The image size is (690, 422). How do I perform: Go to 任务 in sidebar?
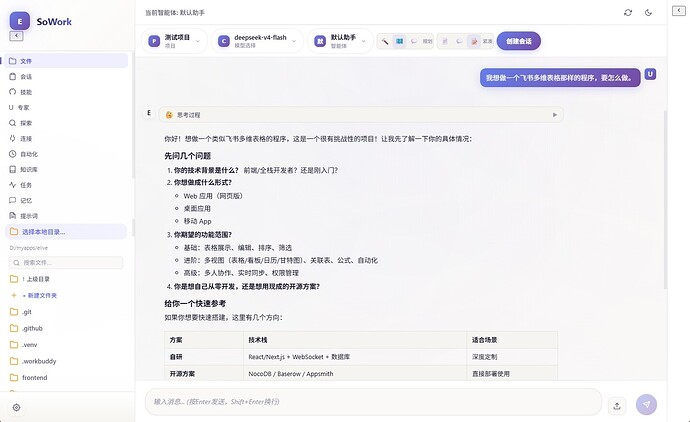[66, 185]
